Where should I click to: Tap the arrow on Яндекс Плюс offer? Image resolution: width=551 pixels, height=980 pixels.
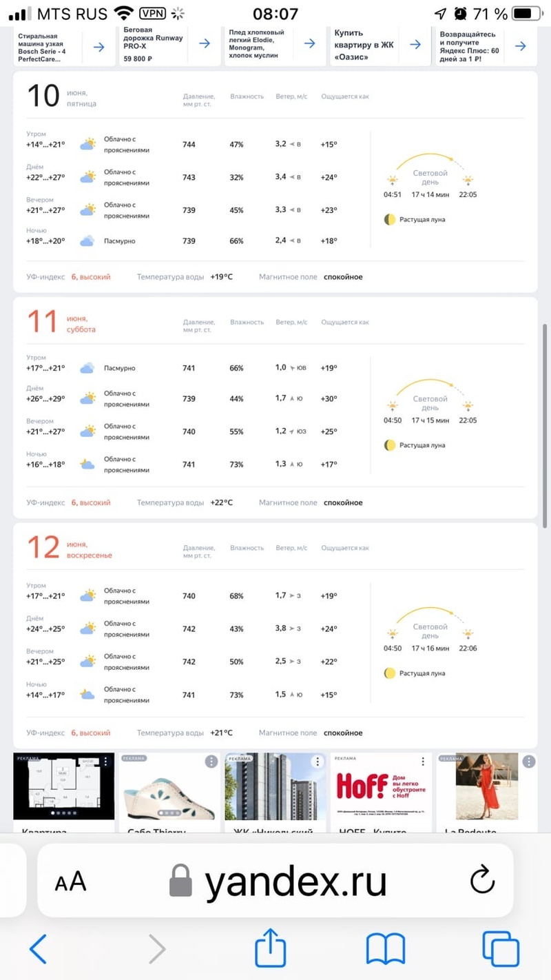(x=521, y=46)
